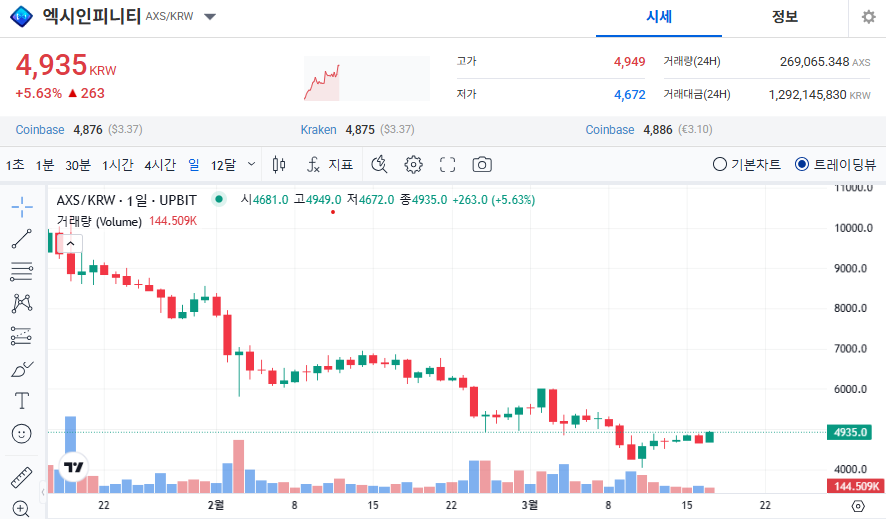
Task: Click the green market status dot
Action: click(x=219, y=199)
